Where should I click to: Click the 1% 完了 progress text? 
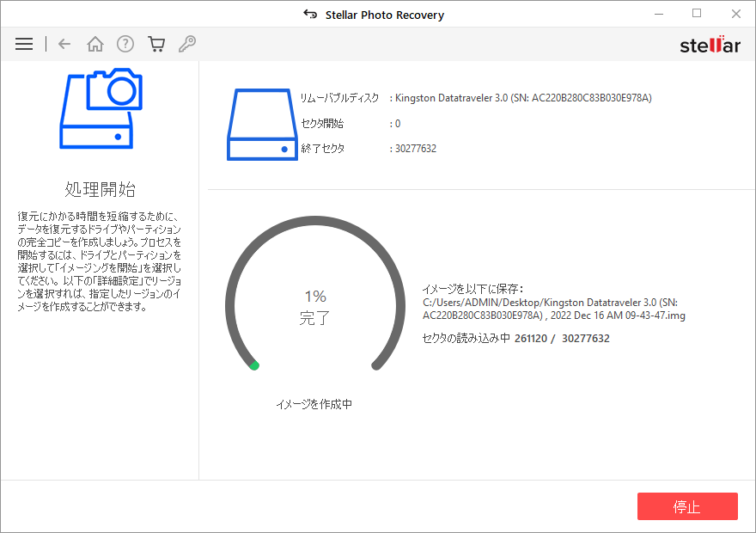(314, 307)
